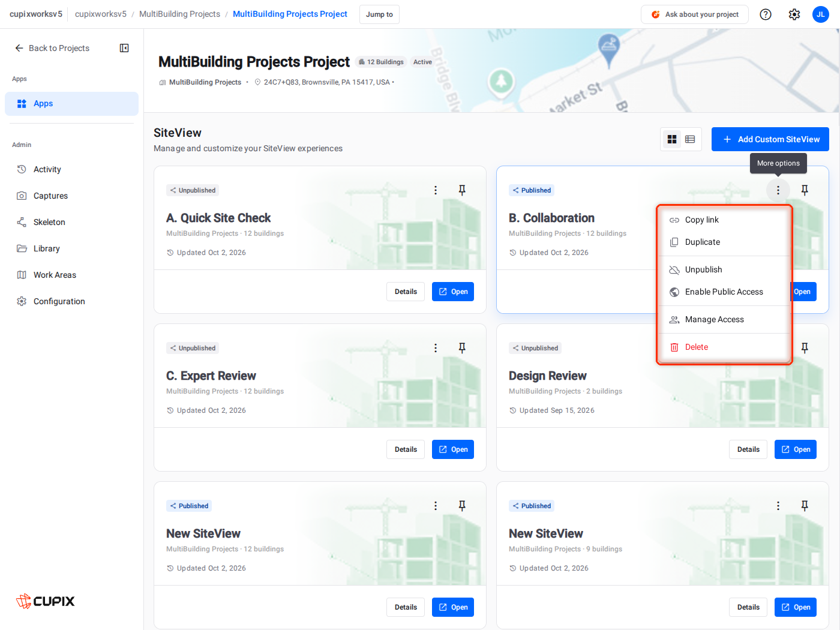Open Configuration in sidebar
Screen dimensions: 840x630
[x=71, y=301]
